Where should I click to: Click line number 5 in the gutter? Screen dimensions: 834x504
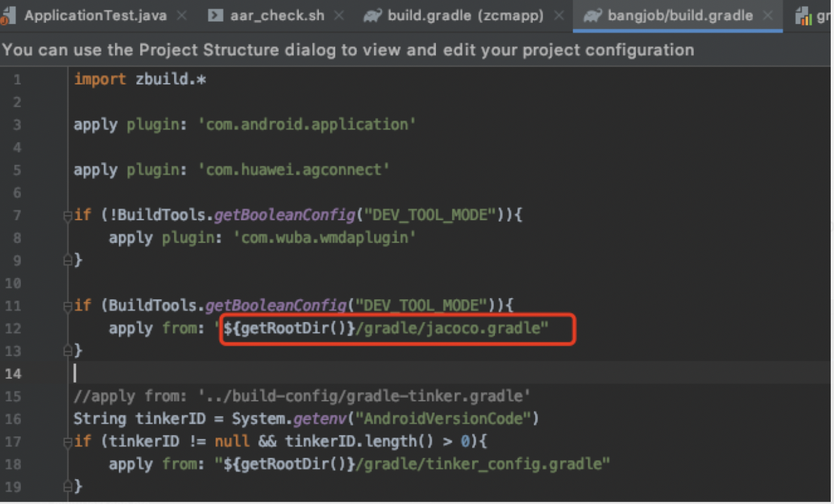click(17, 170)
